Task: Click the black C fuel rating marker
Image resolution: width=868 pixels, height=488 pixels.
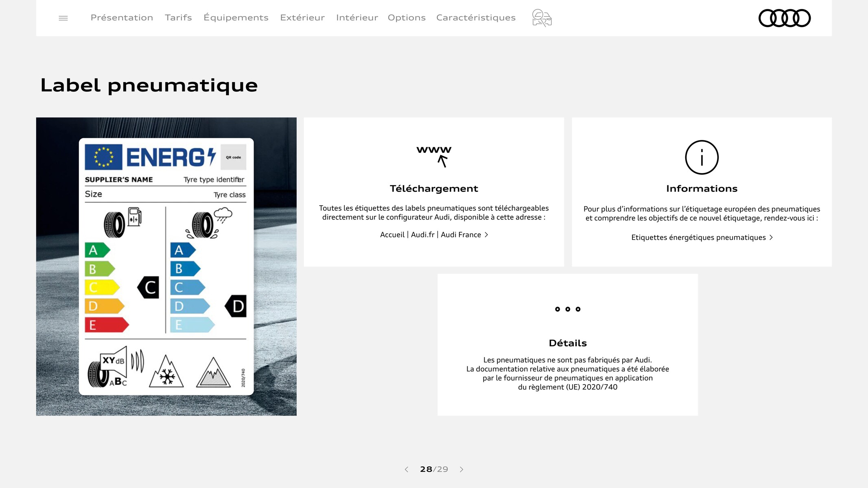Action: coord(148,288)
